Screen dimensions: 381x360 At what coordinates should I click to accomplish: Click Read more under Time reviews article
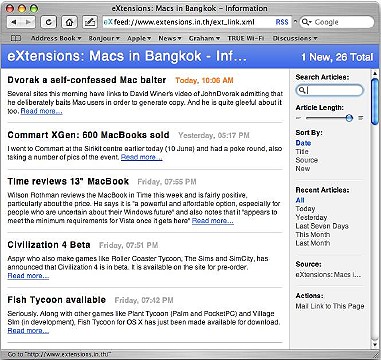pos(213,221)
